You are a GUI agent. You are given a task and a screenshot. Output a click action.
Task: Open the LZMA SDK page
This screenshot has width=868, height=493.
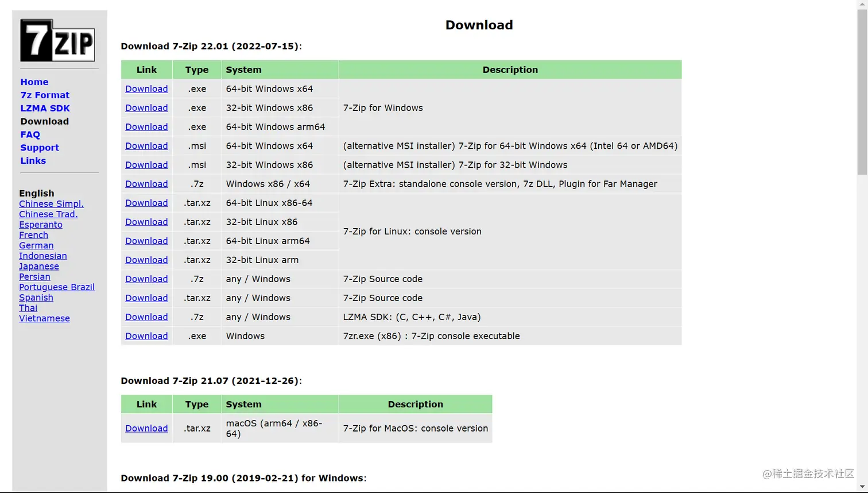point(45,109)
